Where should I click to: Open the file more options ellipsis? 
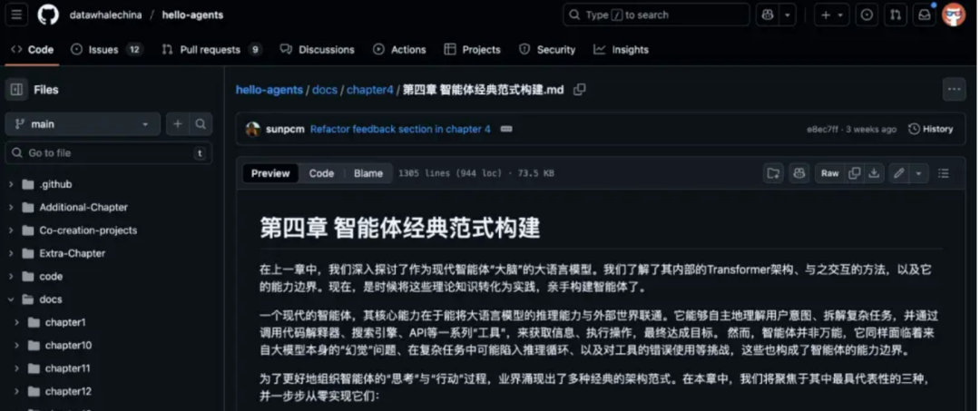click(954, 89)
